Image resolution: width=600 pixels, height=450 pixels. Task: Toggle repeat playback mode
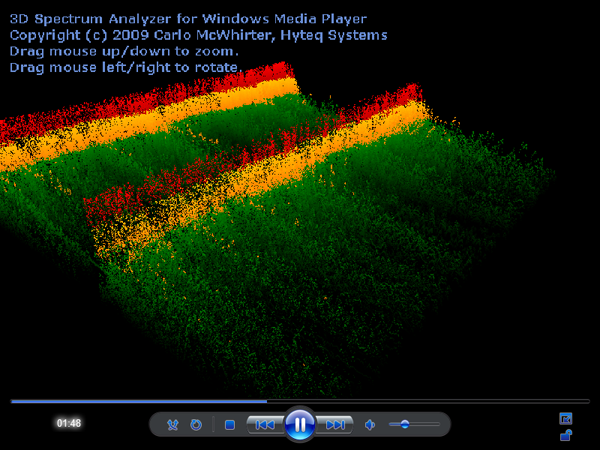196,424
